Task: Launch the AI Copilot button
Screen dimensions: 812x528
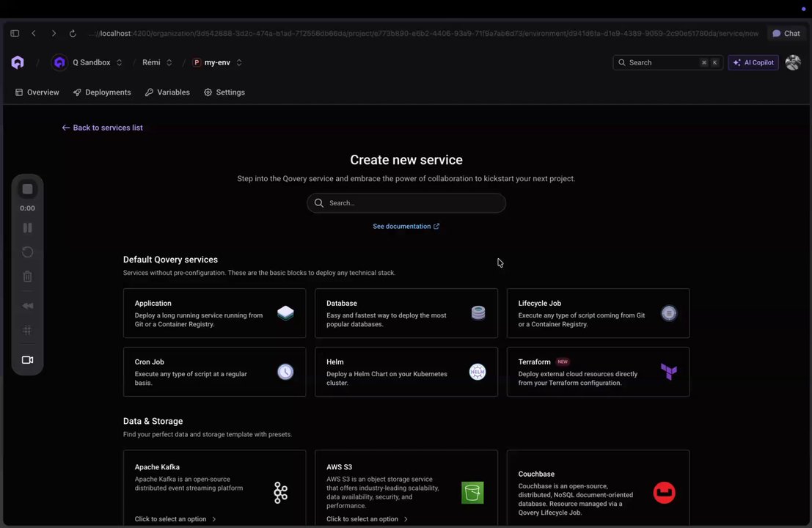Action: click(x=753, y=62)
